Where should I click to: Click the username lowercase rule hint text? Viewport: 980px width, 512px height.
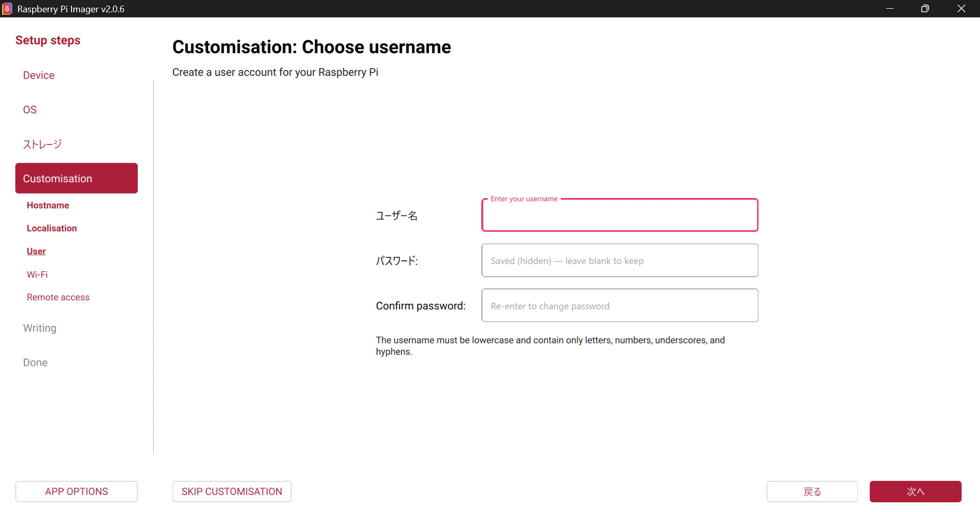(550, 346)
